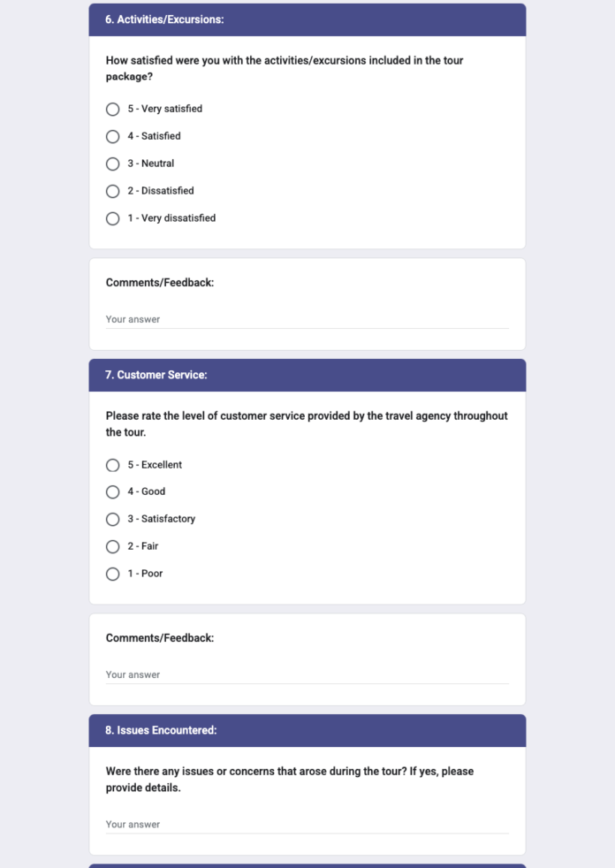Choose 3 - Neutral for activities satisfaction

tap(112, 164)
